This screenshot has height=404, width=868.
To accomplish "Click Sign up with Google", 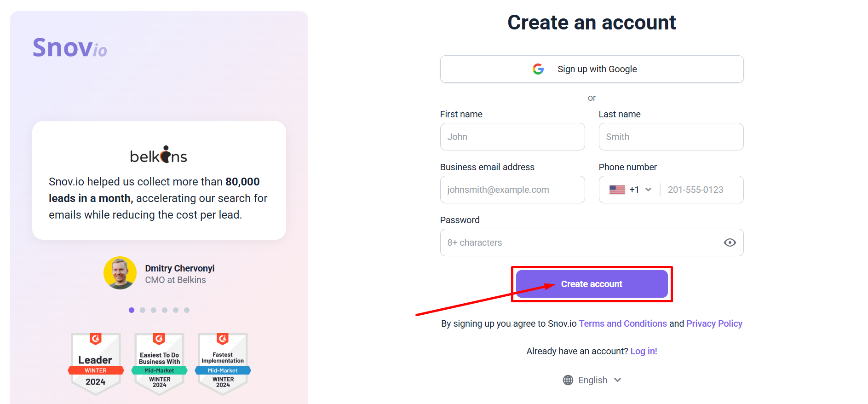I will [x=592, y=69].
